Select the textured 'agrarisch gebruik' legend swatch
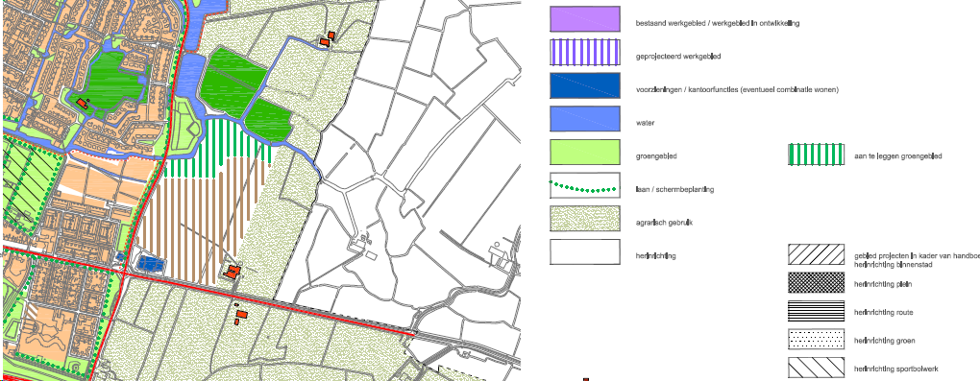The width and height of the screenshot is (980, 381). coord(585,219)
